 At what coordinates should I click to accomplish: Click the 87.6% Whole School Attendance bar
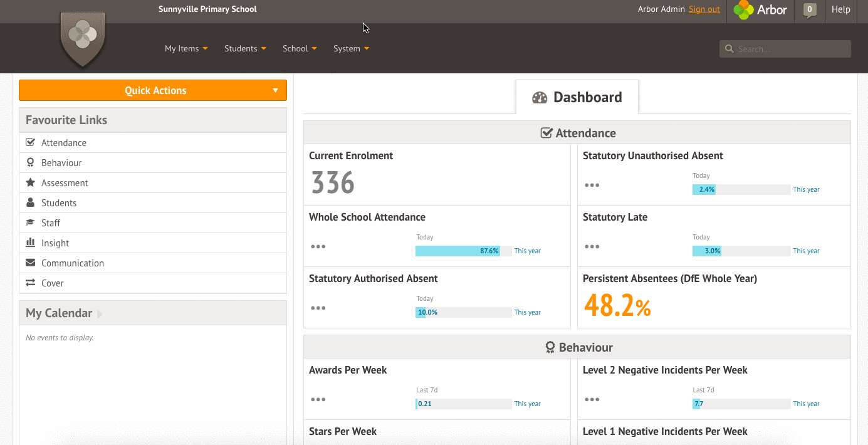click(464, 251)
